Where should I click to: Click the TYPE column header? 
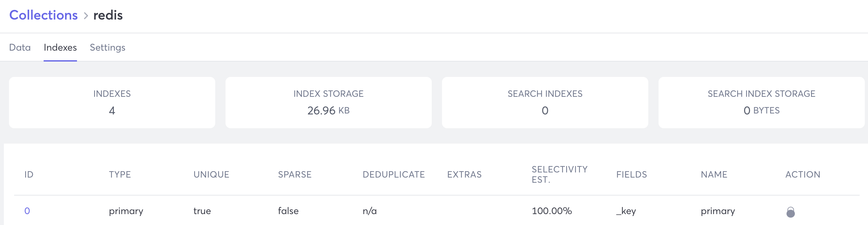click(x=120, y=174)
